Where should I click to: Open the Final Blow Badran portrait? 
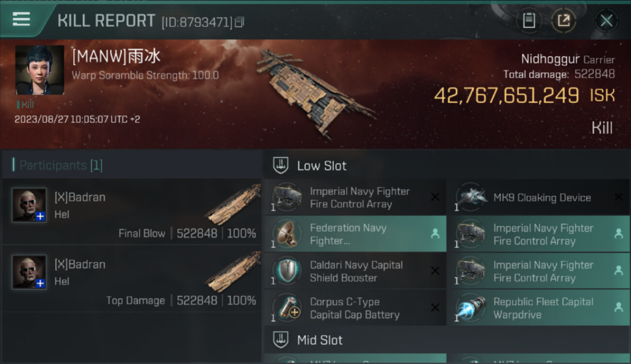29,205
